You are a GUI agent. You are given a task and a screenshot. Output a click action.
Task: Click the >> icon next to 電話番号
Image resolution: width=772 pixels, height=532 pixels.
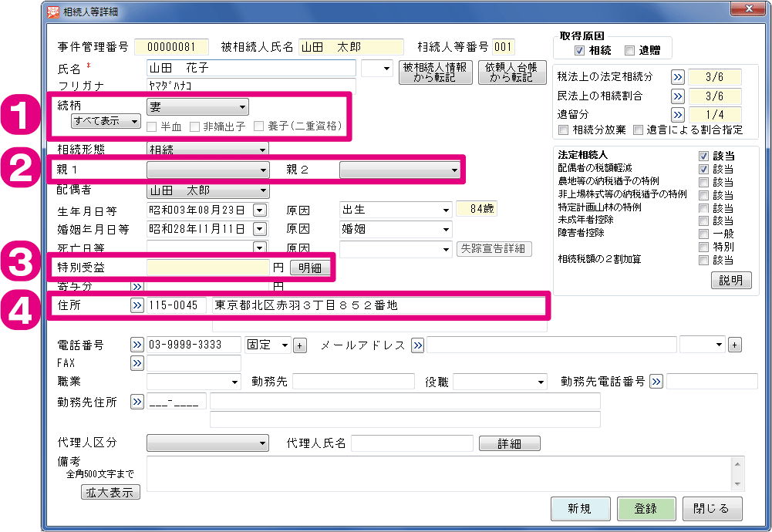pos(137,345)
